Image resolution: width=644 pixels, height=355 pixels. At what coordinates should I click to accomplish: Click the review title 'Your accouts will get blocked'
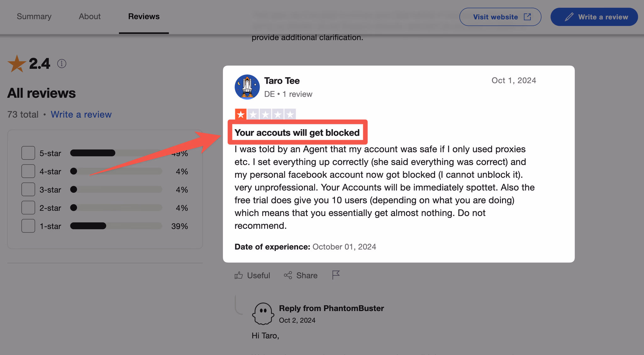[x=297, y=133]
